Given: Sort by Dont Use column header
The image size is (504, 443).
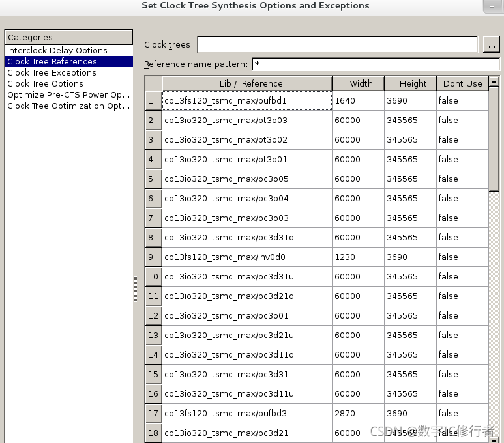Looking at the screenshot, I should tap(462, 83).
